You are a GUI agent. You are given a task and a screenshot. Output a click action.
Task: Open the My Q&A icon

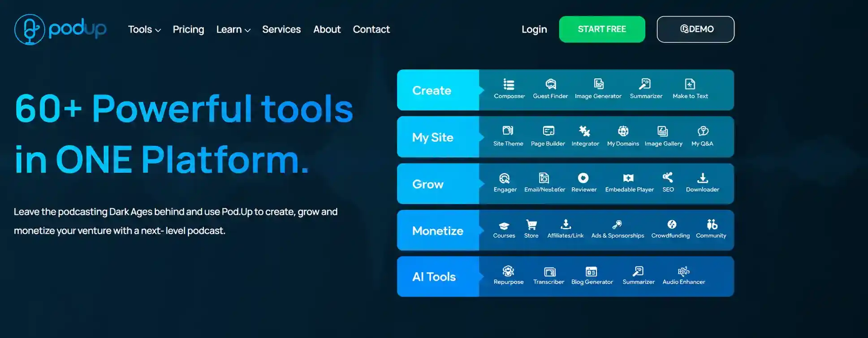pos(703,131)
